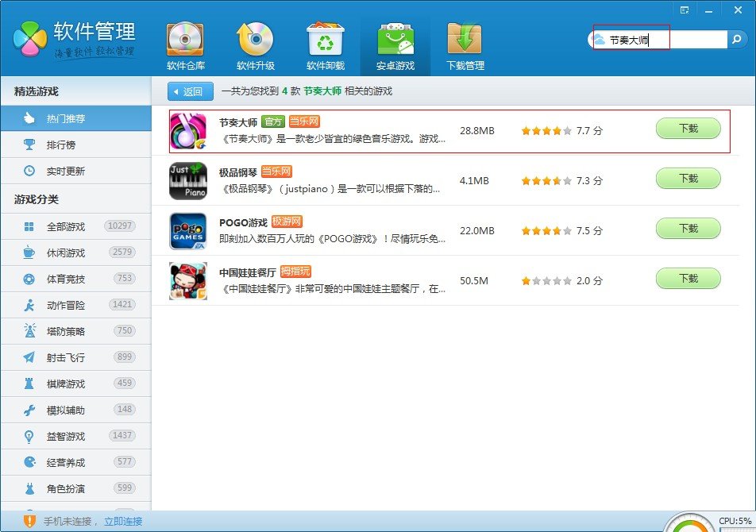Screen dimensions: 756x532
Task: Download 节奏大师 rhythm game
Action: (688, 128)
